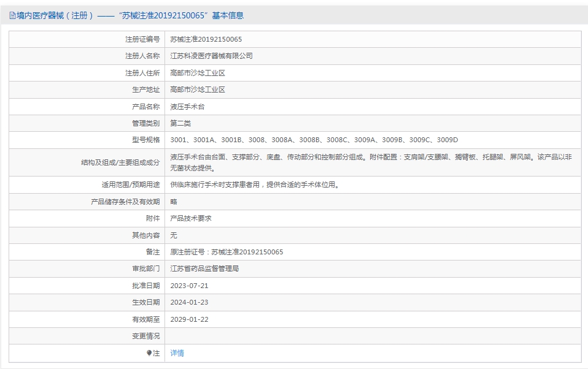Click the header text 基本信息
This screenshot has width=588, height=369.
(x=230, y=15)
